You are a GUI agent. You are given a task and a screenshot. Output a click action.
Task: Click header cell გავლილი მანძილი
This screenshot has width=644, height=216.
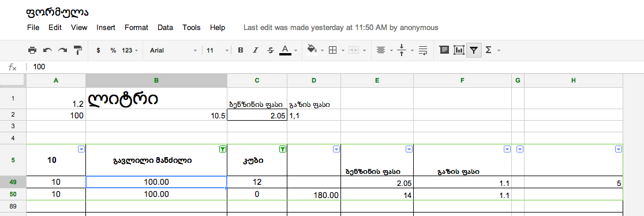point(156,160)
